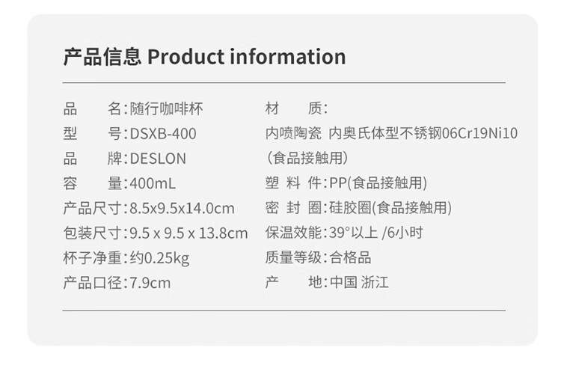Viewport: 561px width, 392px height.
Task: Click the quality grade 合格品
Action: (350, 258)
